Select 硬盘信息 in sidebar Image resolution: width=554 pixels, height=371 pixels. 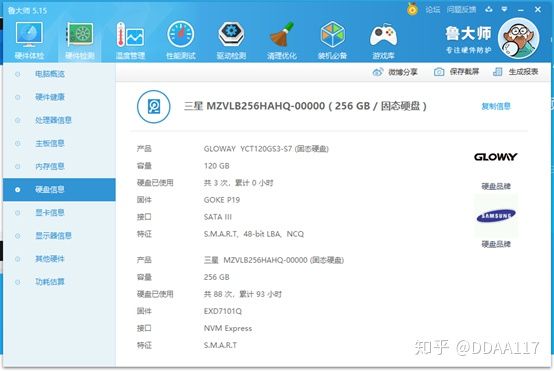(x=59, y=190)
